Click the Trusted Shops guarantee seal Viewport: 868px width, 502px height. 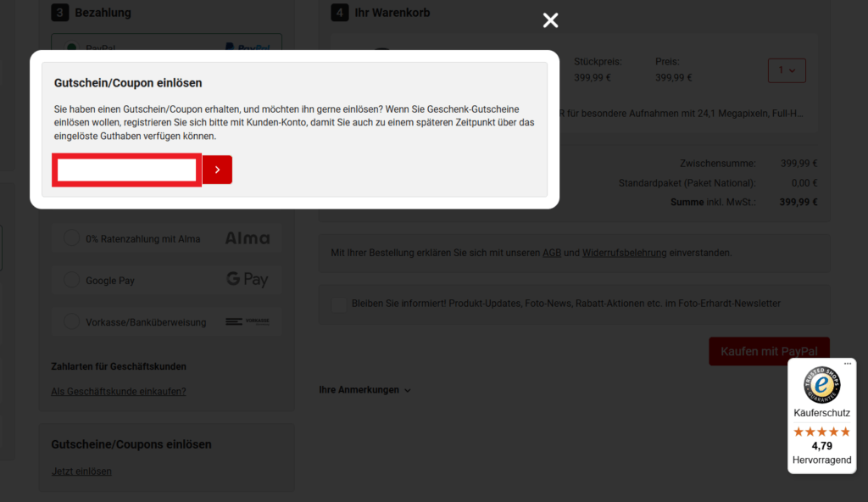pyautogui.click(x=821, y=386)
